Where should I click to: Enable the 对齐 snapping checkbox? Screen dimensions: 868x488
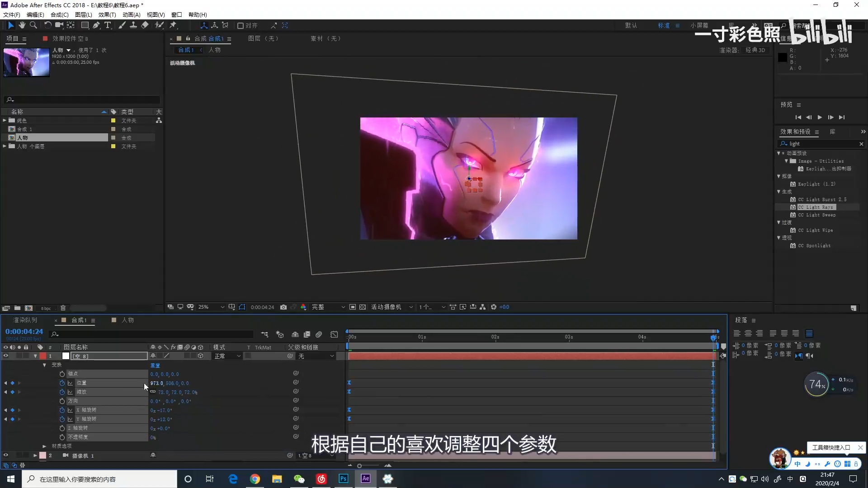click(241, 26)
